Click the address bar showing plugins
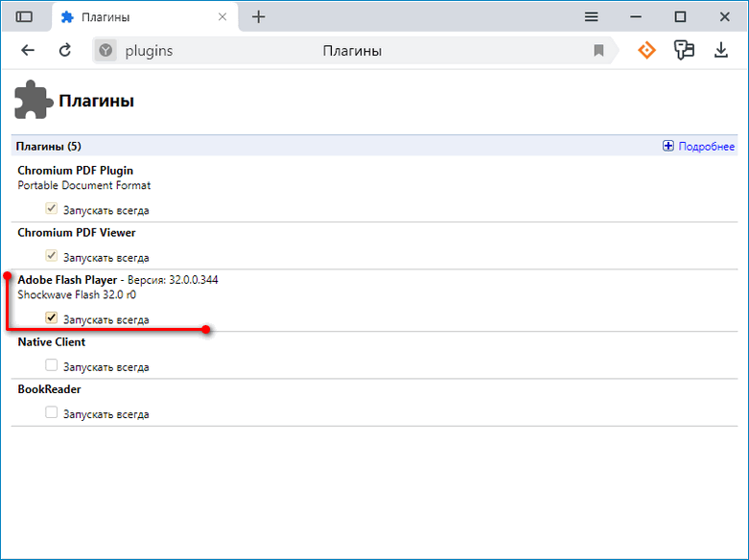This screenshot has width=749, height=560. [x=353, y=50]
